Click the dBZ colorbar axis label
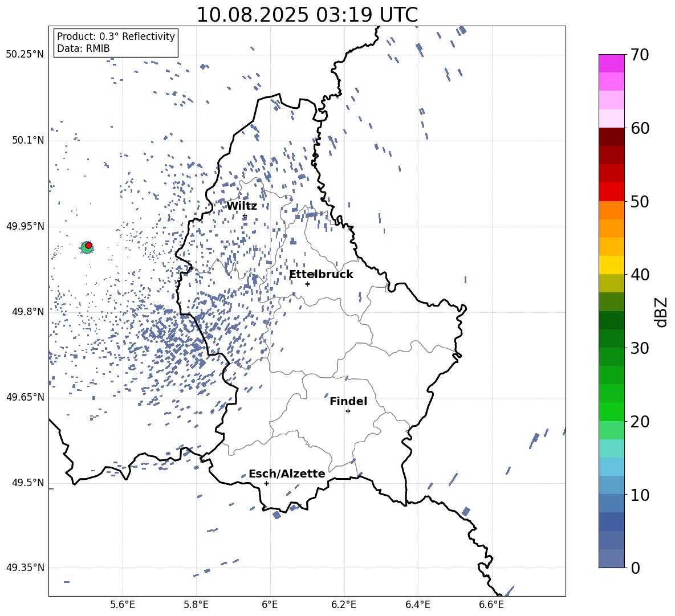Screen dimensions: 675x616 [x=662, y=312]
